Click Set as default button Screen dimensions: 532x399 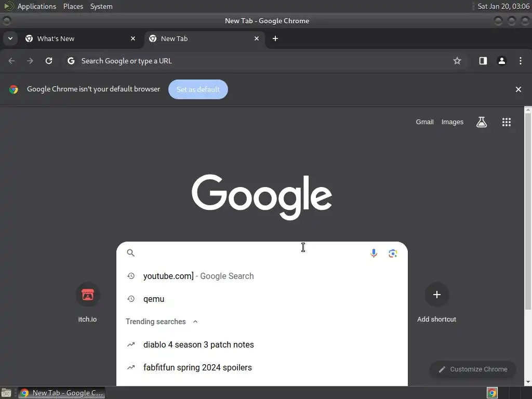tap(198, 89)
